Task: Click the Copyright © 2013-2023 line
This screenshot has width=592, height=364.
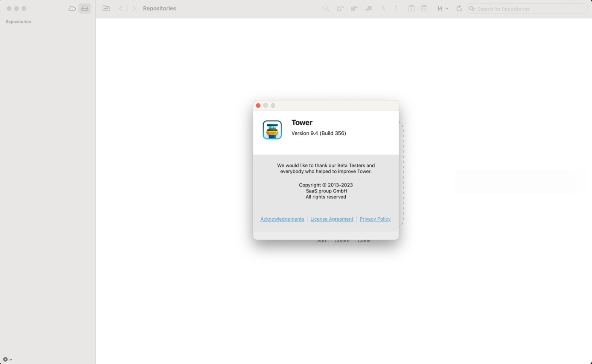Action: [326, 185]
